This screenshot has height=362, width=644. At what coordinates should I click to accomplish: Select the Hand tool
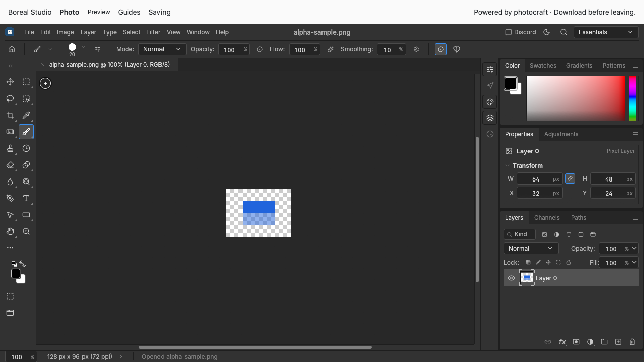tap(10, 231)
